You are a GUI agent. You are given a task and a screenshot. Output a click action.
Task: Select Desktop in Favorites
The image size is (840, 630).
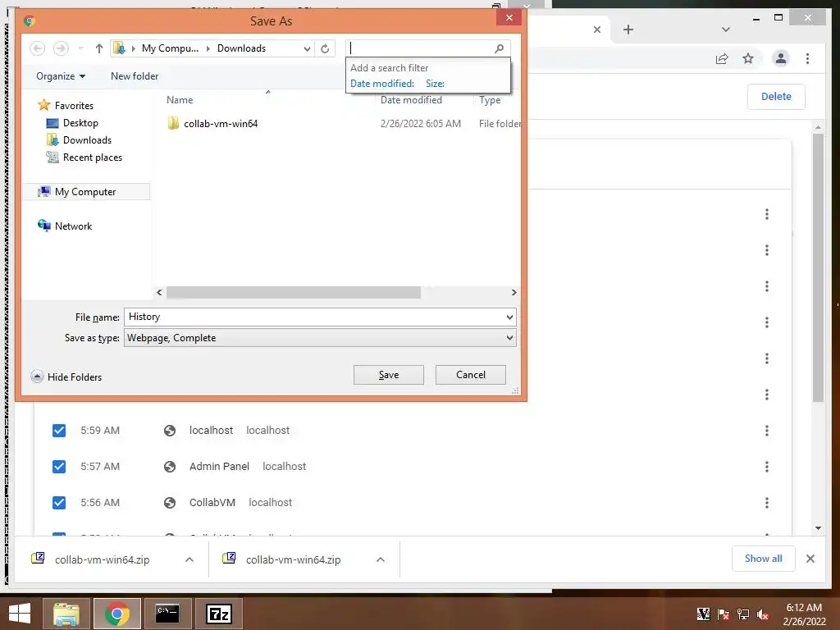[80, 123]
